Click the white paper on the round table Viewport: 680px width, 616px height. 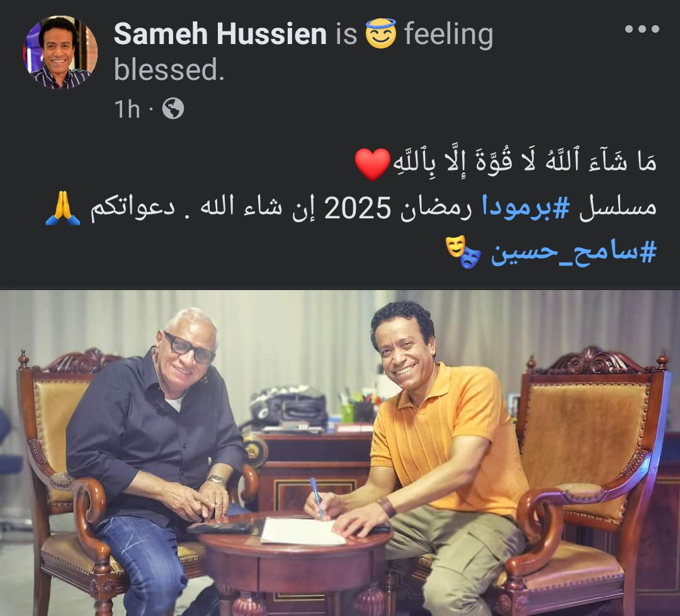302,531
